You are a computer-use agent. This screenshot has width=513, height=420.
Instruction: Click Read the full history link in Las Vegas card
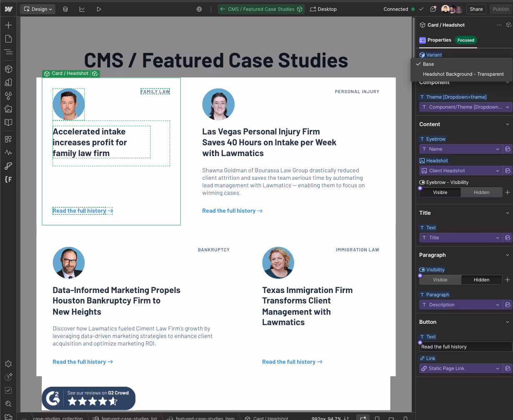233,211
